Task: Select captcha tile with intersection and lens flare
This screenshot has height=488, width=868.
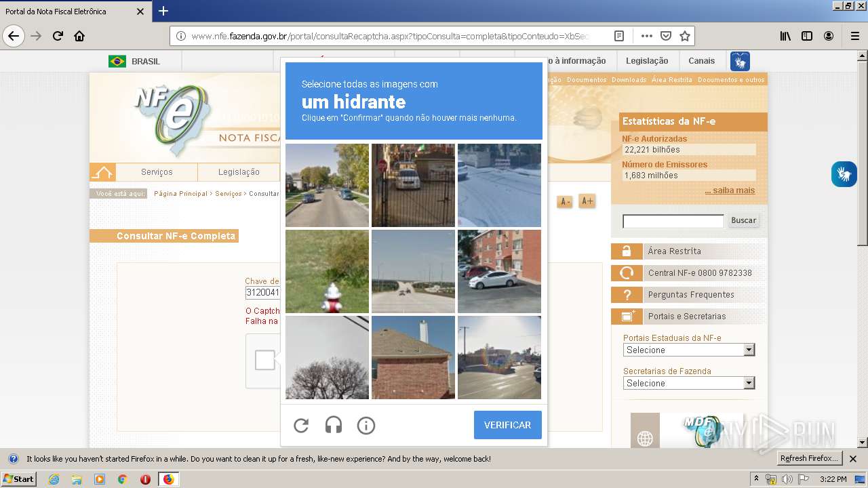Action: point(499,357)
